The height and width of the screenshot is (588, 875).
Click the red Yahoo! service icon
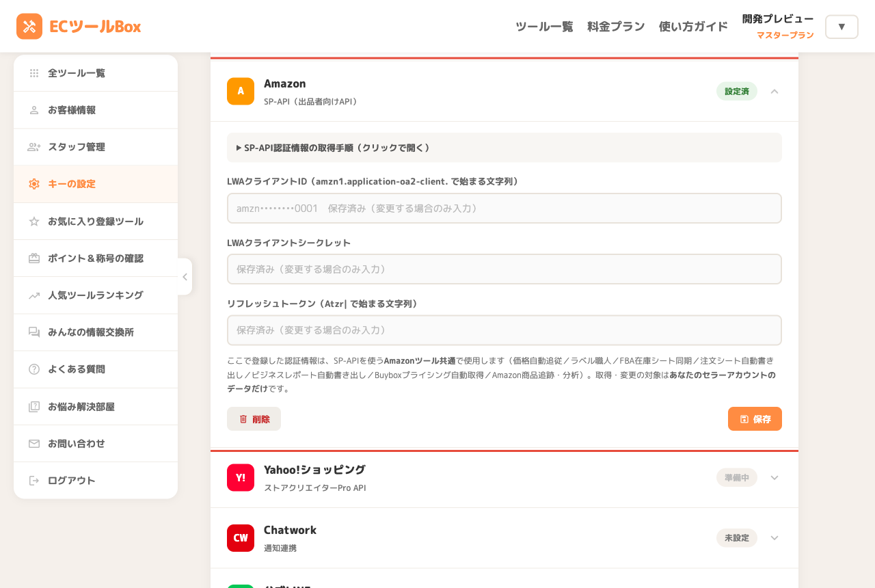(241, 477)
